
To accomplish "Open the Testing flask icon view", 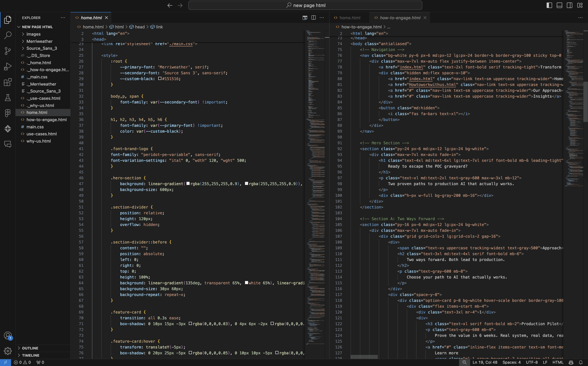I will [x=8, y=98].
